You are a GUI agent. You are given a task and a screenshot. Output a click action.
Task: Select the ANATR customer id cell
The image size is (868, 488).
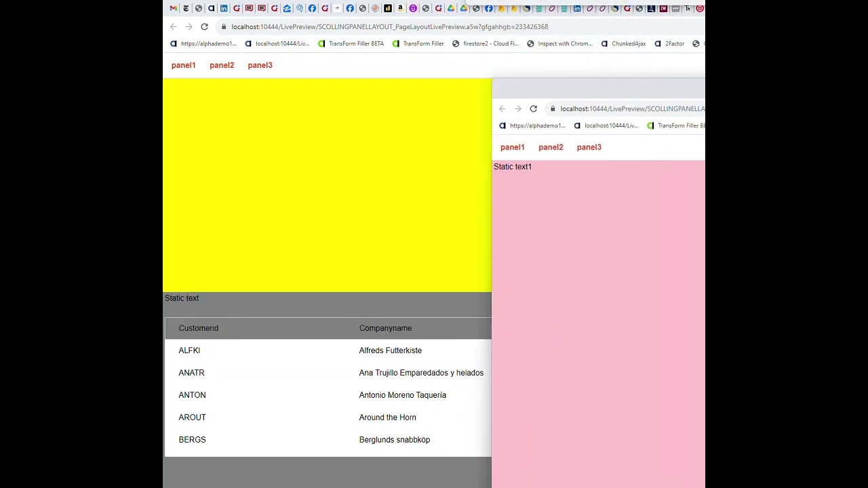click(x=191, y=373)
